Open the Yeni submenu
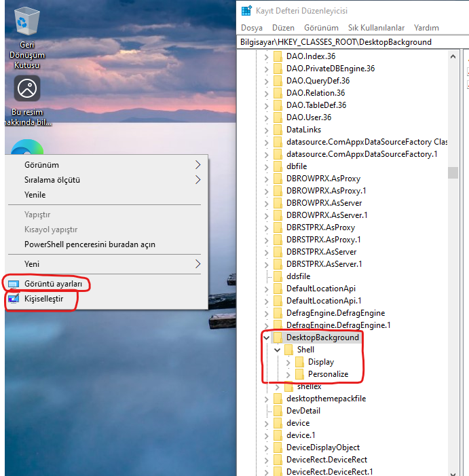Screen dimensions: 469x476 [x=107, y=264]
